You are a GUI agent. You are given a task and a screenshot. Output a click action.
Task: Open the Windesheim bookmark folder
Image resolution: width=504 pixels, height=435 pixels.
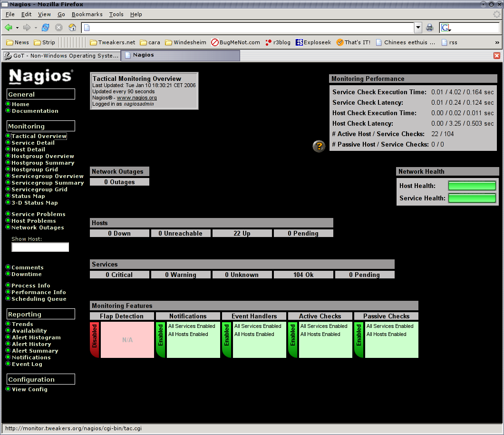click(x=186, y=42)
